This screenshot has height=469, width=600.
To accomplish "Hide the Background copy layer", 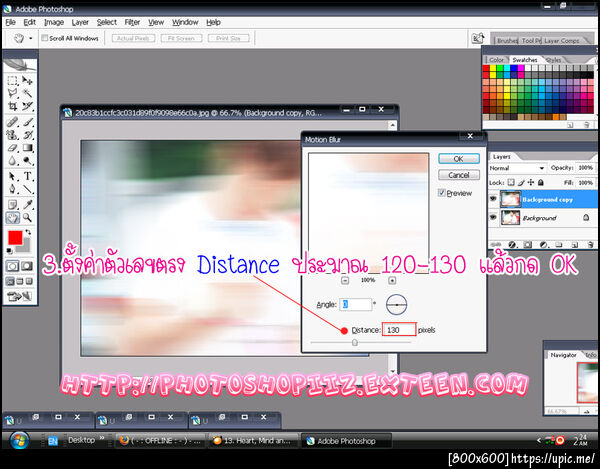I will [x=493, y=199].
